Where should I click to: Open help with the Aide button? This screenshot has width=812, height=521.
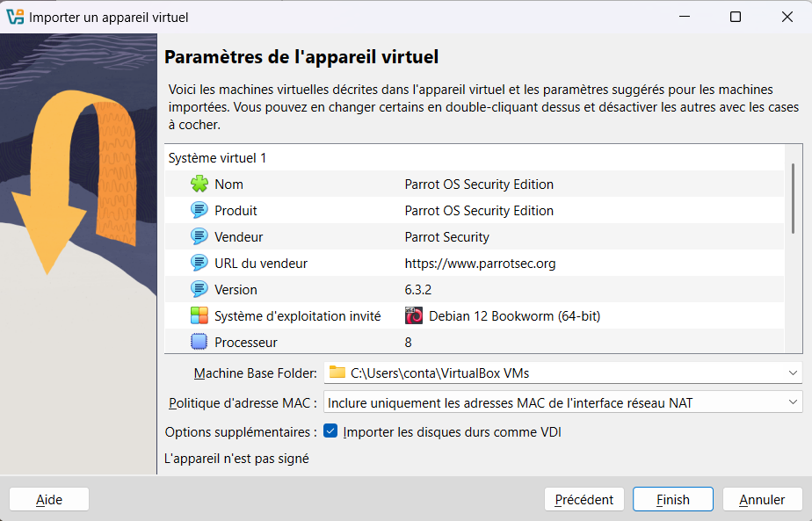[49, 500]
